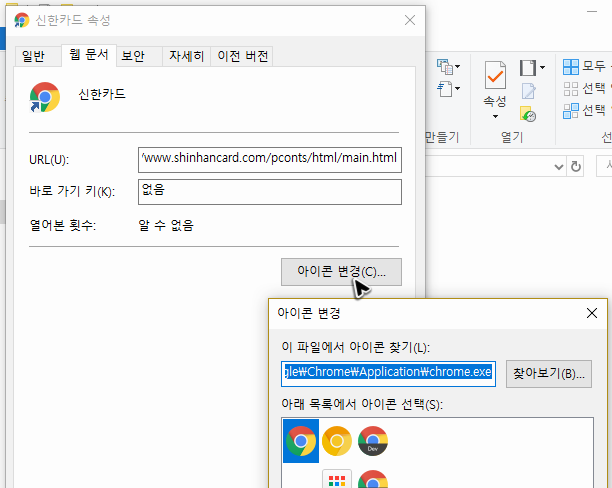Close the 신한카드 속성 window

(410, 20)
